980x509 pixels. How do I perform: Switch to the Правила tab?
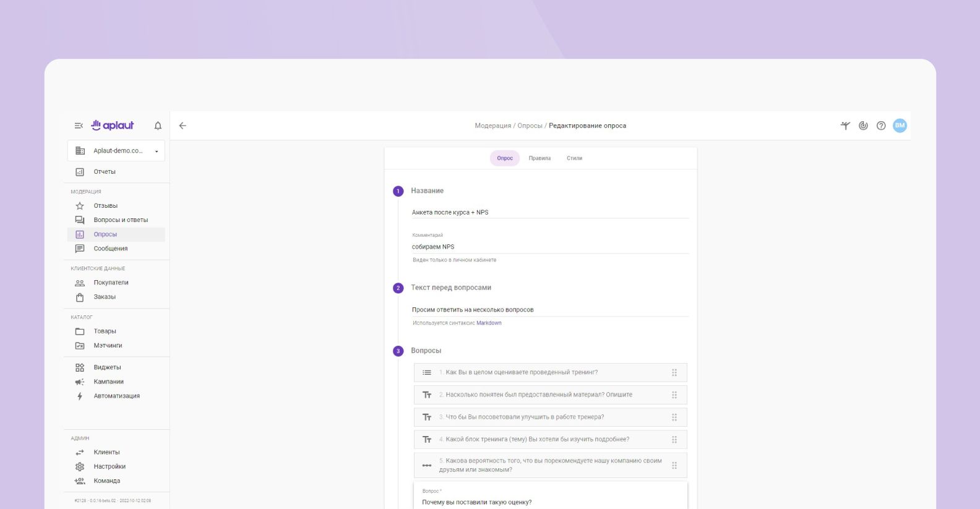pos(539,158)
